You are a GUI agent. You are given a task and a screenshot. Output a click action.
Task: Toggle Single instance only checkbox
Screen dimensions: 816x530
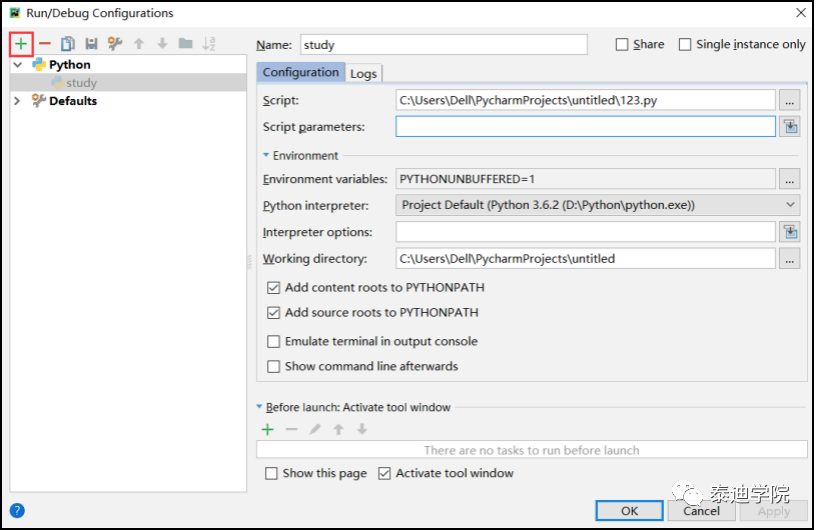click(x=685, y=45)
